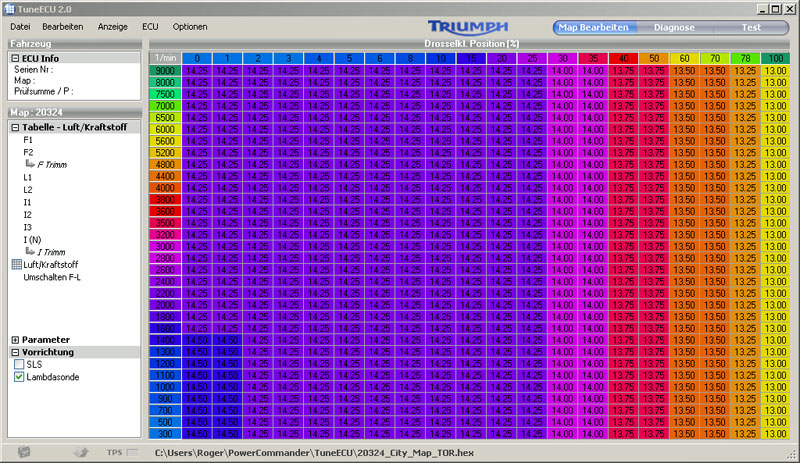
Task: Select the I Trimm entry
Action: tap(52, 252)
